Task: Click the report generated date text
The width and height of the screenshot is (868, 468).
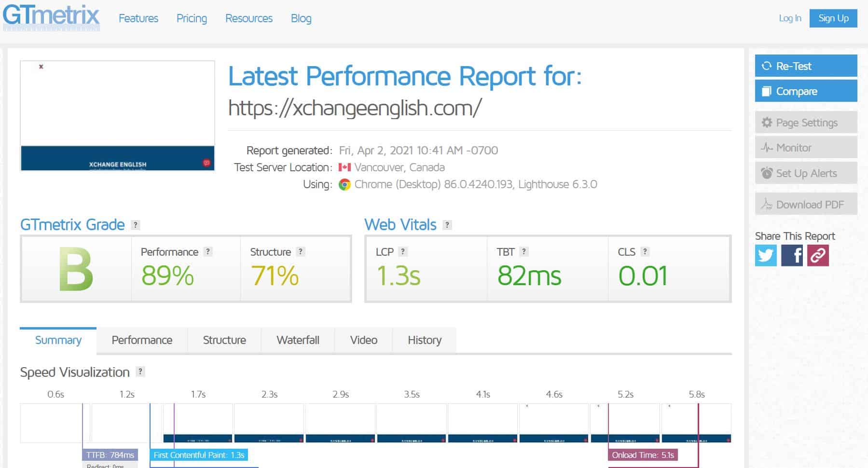Action: coord(418,151)
